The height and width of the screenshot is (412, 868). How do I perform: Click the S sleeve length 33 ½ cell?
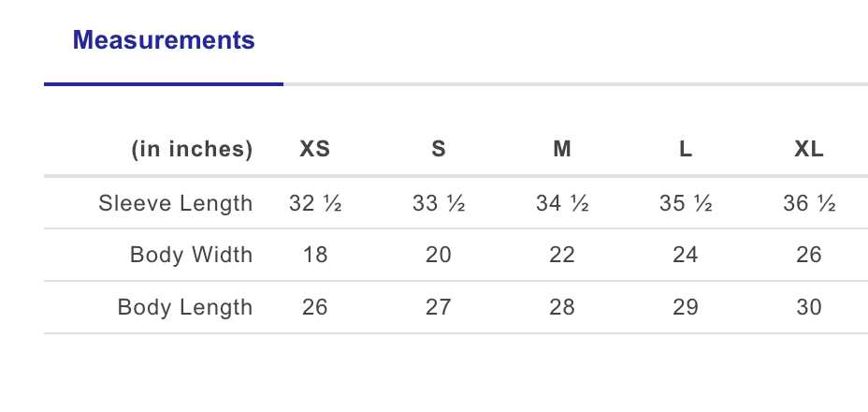tap(439, 203)
